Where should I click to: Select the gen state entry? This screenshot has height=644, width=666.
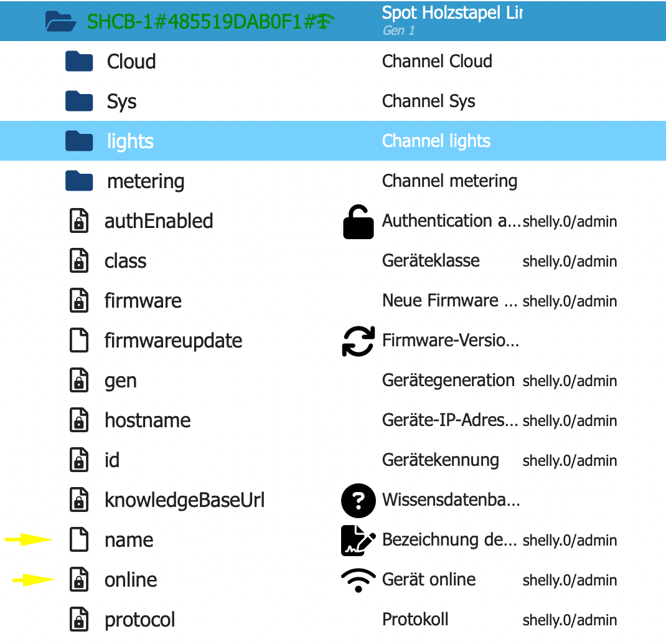(120, 381)
